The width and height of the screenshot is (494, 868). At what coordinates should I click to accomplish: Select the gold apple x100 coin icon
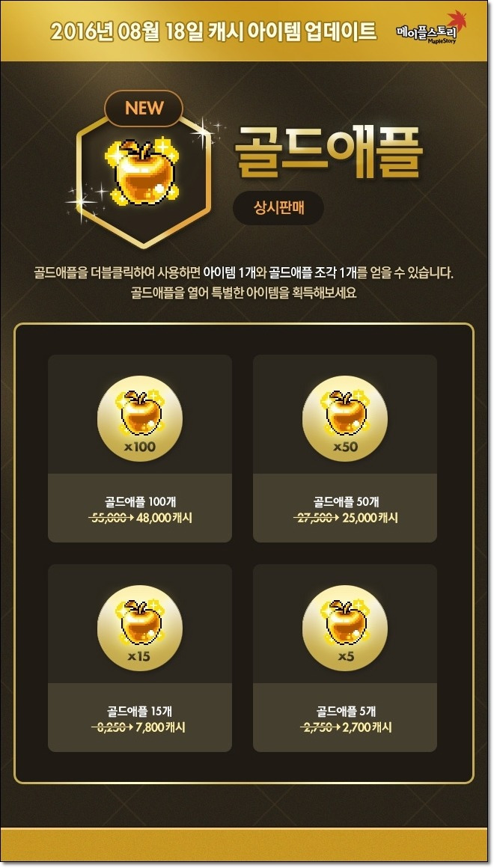click(140, 418)
